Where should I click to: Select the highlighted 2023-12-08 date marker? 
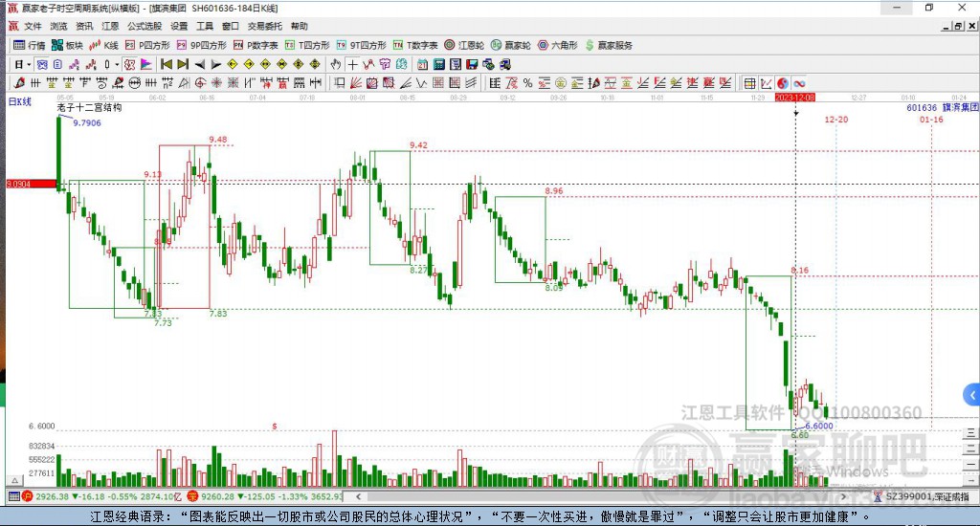[794, 98]
